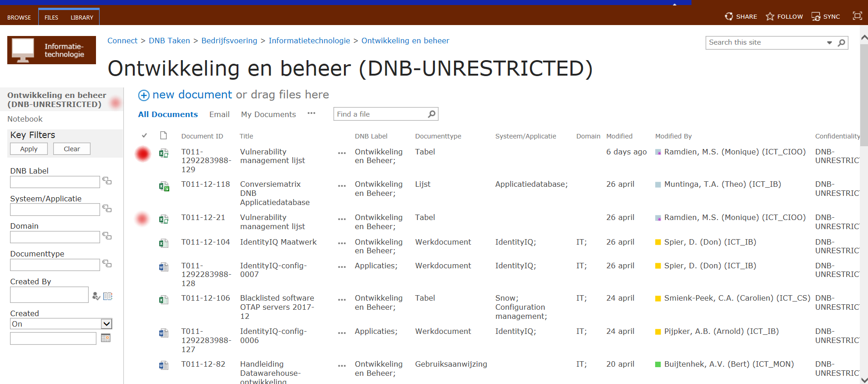
Task: Open the Bedrijfsvoering breadcrumb link
Action: [x=229, y=41]
